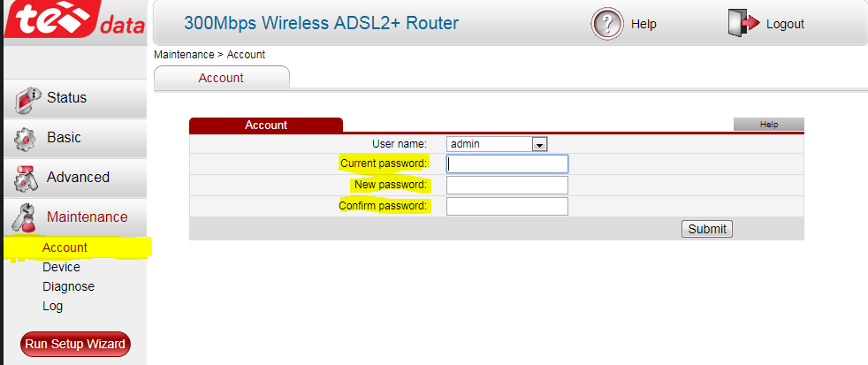This screenshot has width=868, height=365.
Task: Launch the Run Setup Wizard button
Action: tap(75, 344)
